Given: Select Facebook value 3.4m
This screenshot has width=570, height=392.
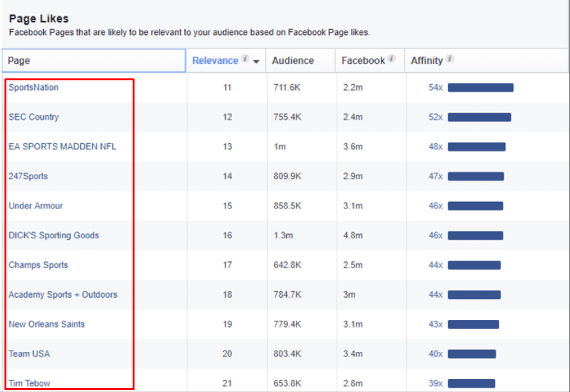Looking at the screenshot, I should 353,354.
